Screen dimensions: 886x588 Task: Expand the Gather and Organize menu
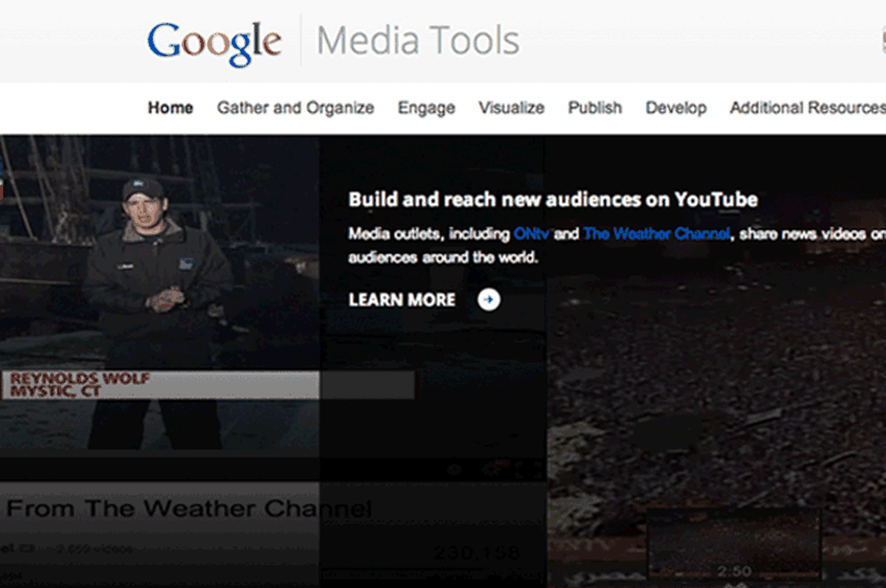click(x=295, y=108)
